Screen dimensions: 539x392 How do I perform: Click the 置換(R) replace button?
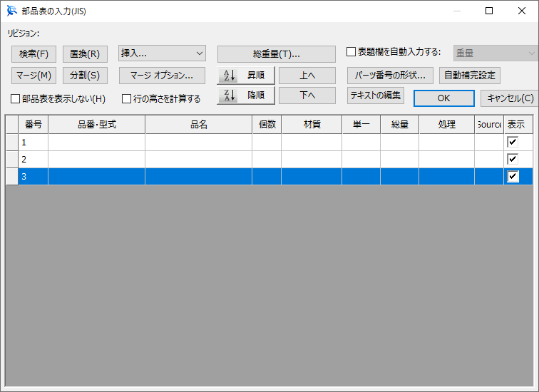coord(85,54)
